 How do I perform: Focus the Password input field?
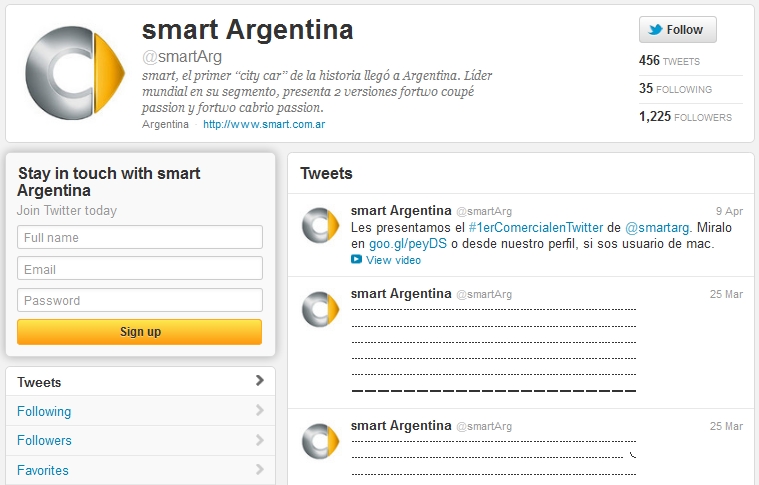140,300
